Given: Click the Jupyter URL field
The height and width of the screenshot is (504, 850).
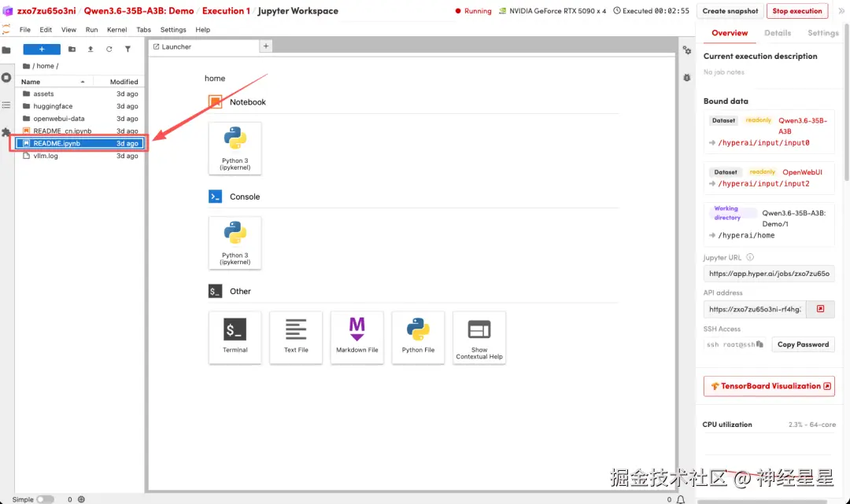Looking at the screenshot, I should click(769, 274).
